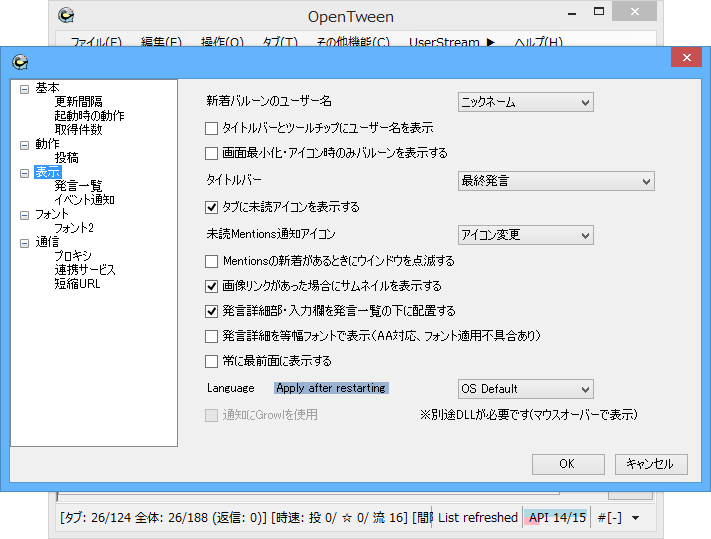Select 取得件数 in the settings tree
The image size is (711, 539).
coord(78,130)
